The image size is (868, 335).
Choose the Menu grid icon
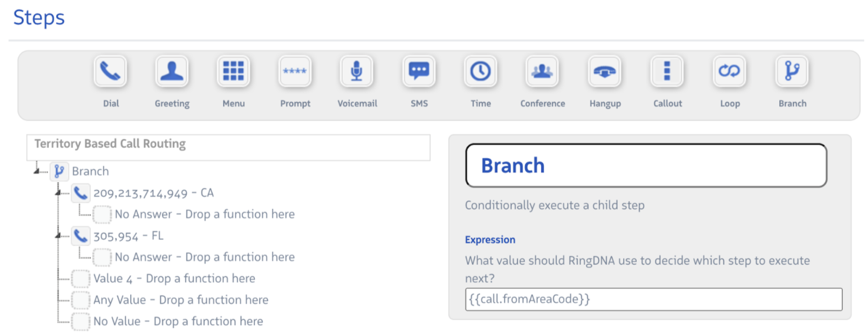coord(233,72)
